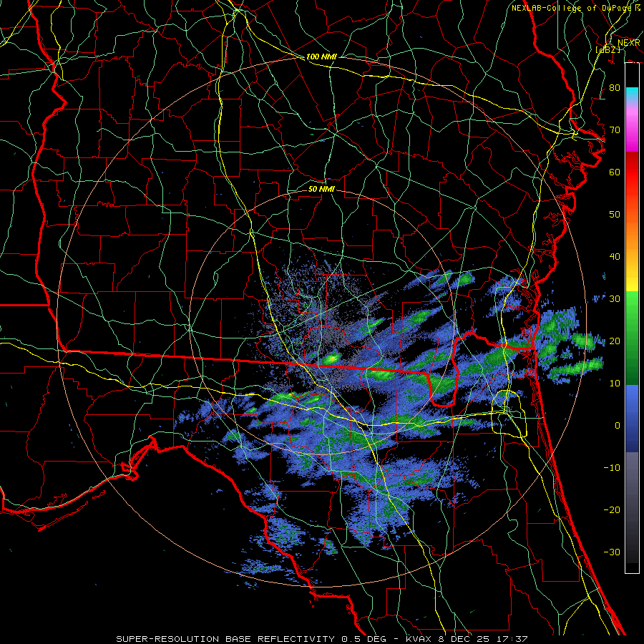The width and height of the screenshot is (644, 644).
Task: Click the 10 value on dBZ scale
Action: point(615,384)
